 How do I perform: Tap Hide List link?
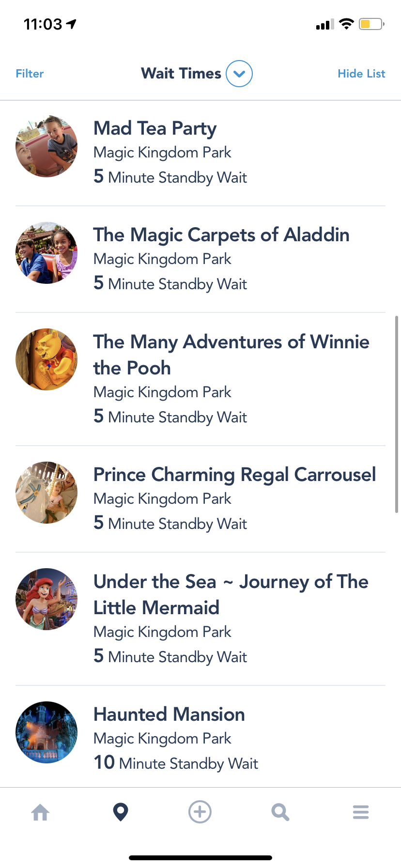click(361, 74)
